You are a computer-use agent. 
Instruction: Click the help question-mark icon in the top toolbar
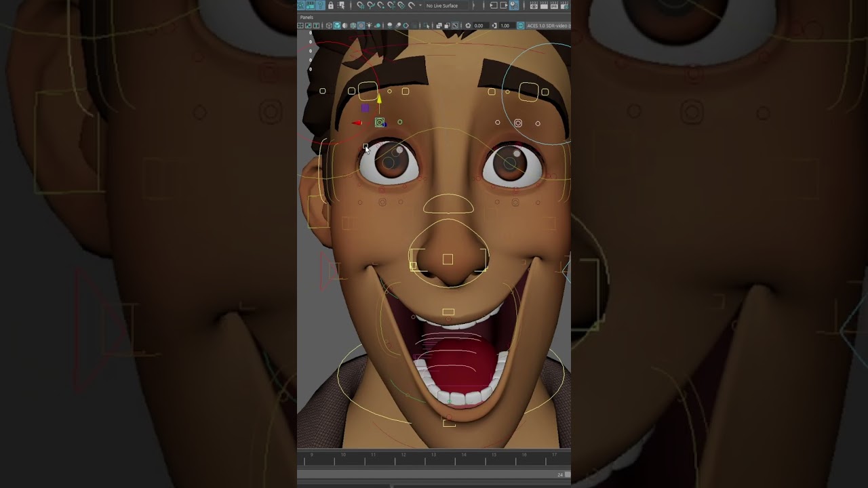tap(321, 5)
